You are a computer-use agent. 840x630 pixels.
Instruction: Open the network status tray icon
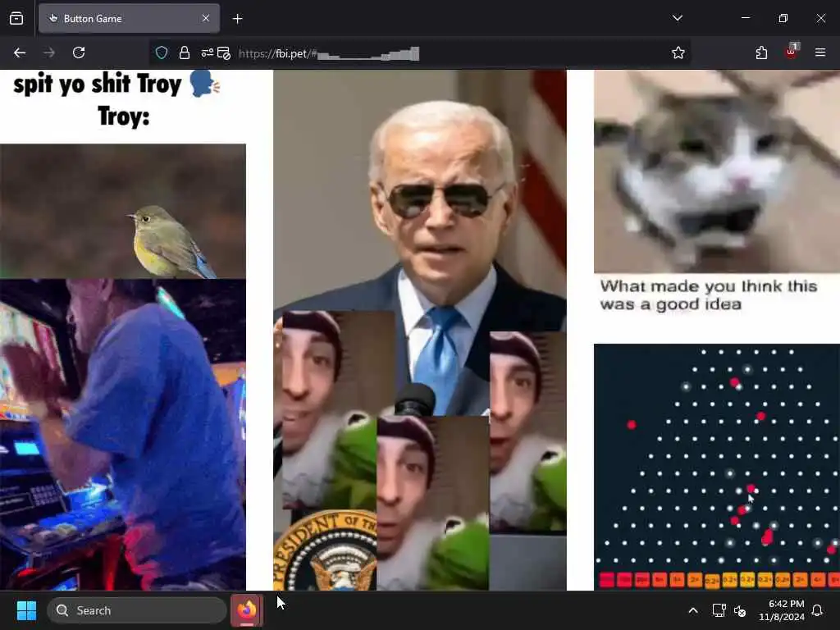pos(719,610)
